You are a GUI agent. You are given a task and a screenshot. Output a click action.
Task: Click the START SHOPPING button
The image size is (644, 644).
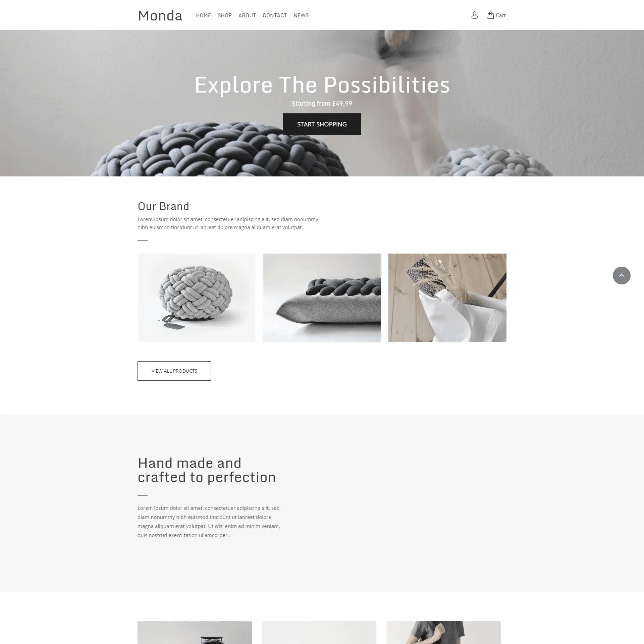[x=321, y=124]
